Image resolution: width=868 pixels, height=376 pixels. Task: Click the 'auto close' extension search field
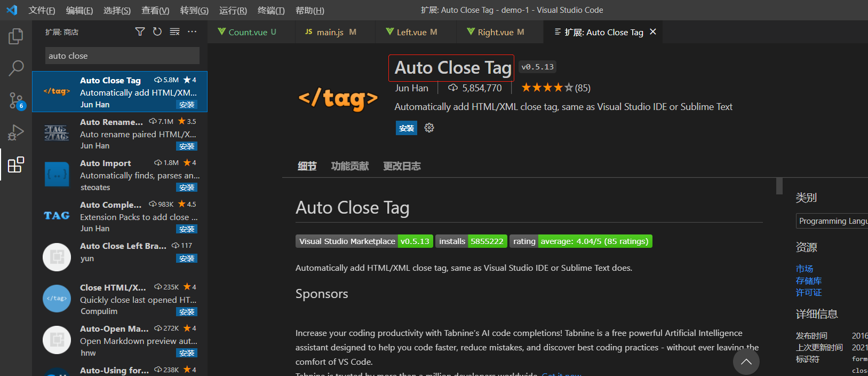122,56
